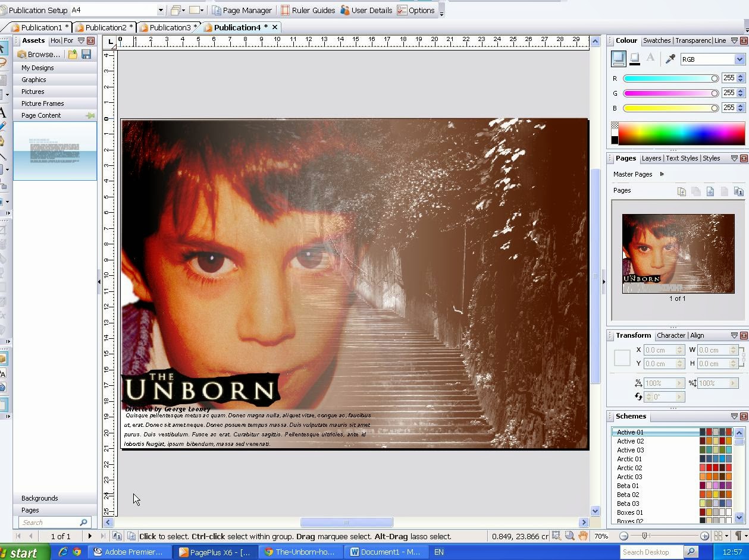Open the page size A4 dropdown

161,10
